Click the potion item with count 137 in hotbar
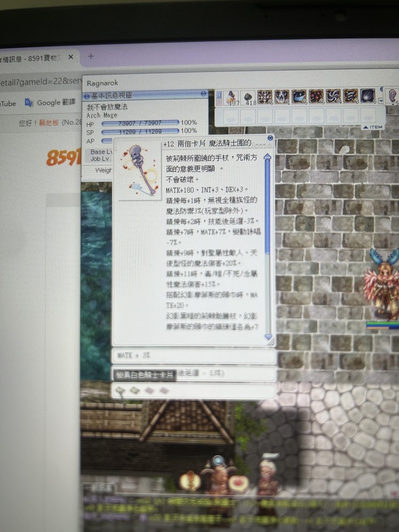 coord(231,97)
